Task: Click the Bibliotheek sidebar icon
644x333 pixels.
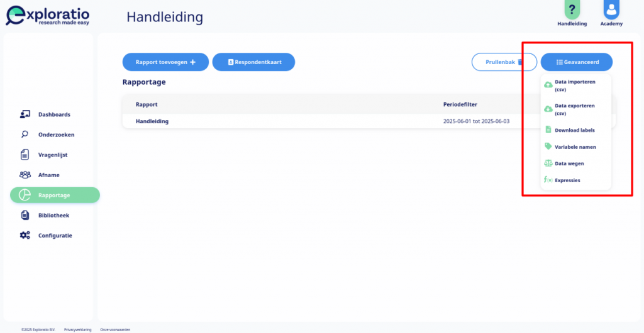Action: [x=25, y=216]
